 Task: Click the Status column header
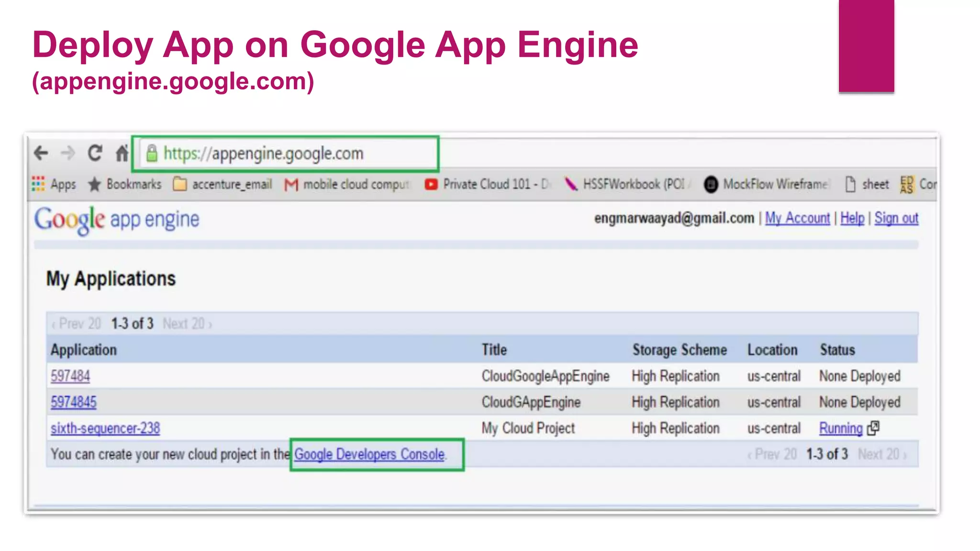coord(837,350)
